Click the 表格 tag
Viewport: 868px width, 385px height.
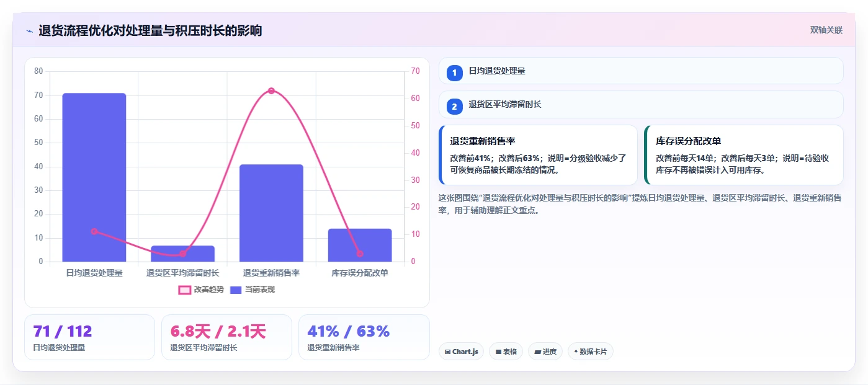(x=506, y=352)
